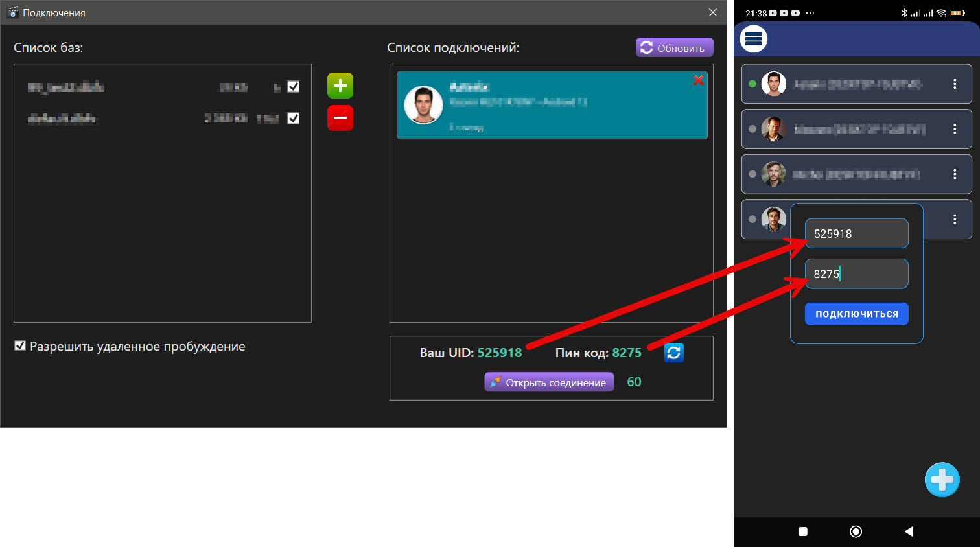Open three-dot menu of third mobile contact
This screenshot has width=980, height=547.
coord(955,174)
